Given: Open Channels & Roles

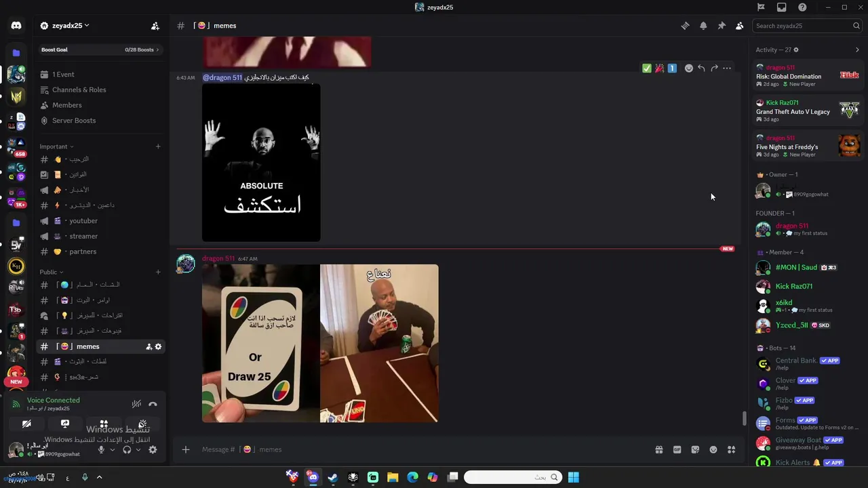Looking at the screenshot, I should [x=100, y=89].
